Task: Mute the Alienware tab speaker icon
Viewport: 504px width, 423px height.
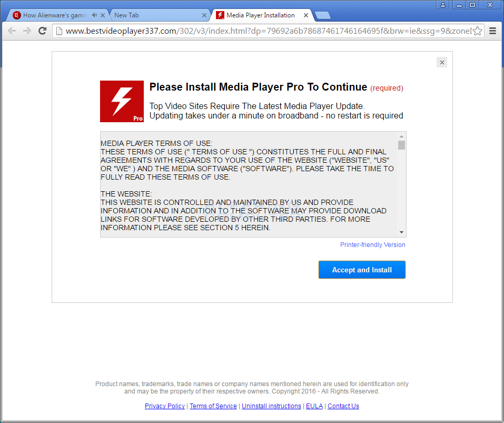Action: (x=94, y=15)
